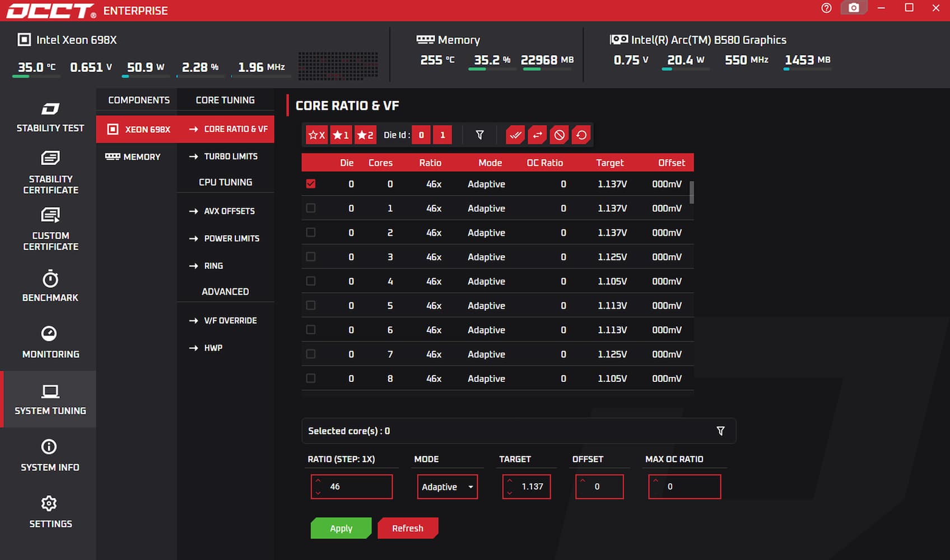Check the checkbox for core 3

pyautogui.click(x=311, y=256)
